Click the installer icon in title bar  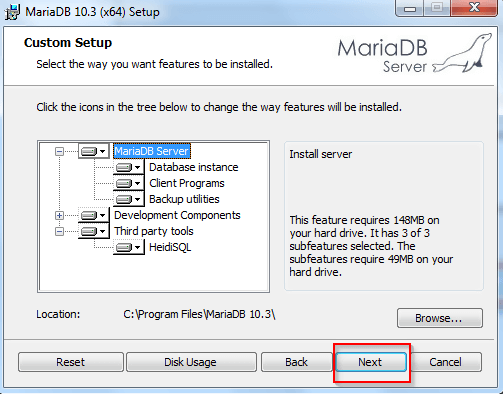point(12,12)
